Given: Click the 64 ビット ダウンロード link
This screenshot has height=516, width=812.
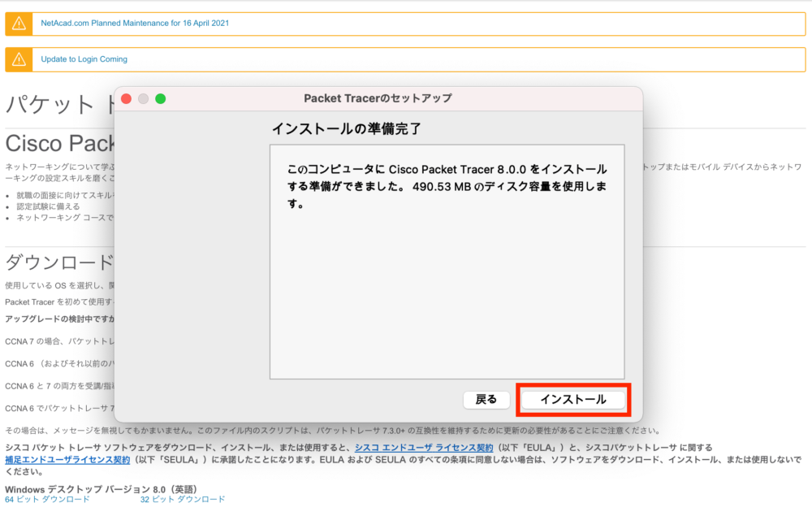Looking at the screenshot, I should tap(47, 500).
